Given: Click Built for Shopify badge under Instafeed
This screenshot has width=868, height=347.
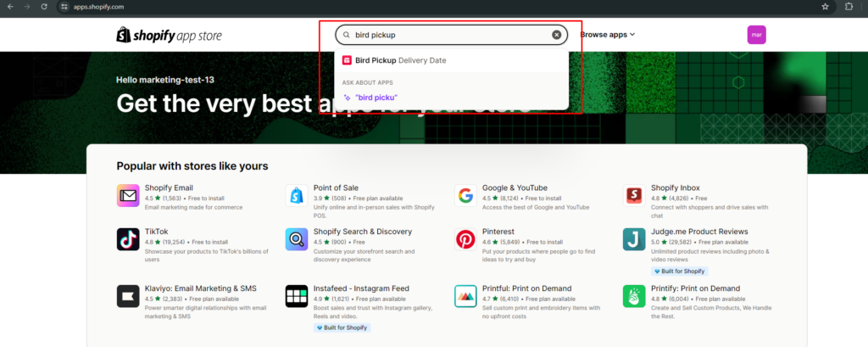Looking at the screenshot, I should coord(342,327).
